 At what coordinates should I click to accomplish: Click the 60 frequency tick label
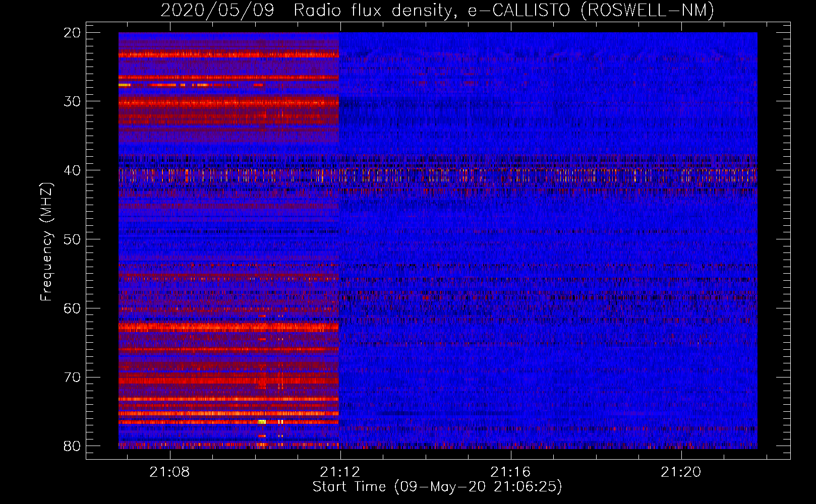(x=73, y=308)
